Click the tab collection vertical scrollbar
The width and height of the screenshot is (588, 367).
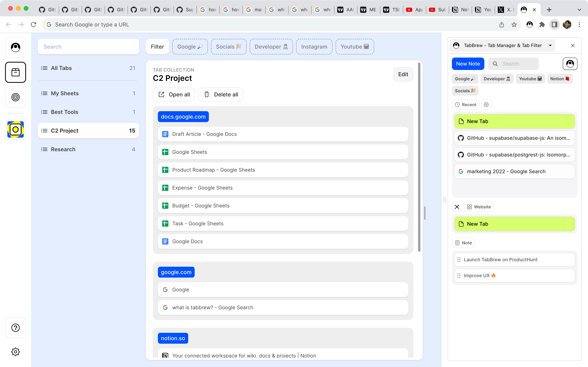[419, 157]
